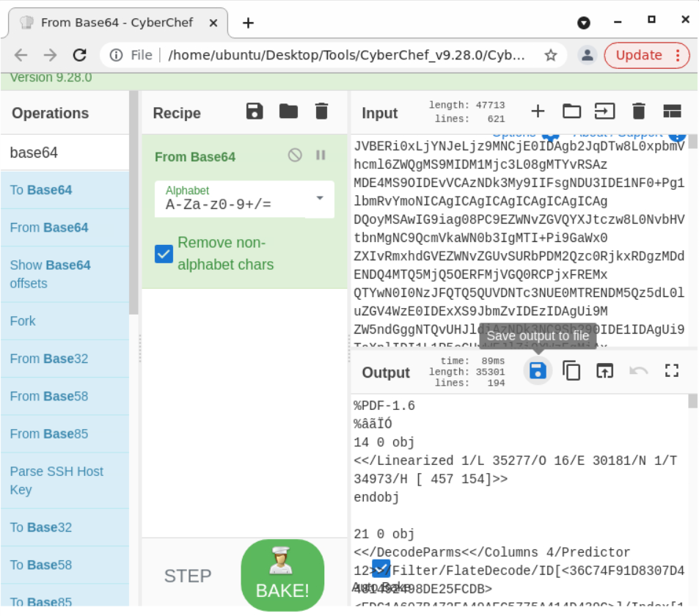The width and height of the screenshot is (699, 616).
Task: Click the From Base64 recipe title
Action: 195,157
